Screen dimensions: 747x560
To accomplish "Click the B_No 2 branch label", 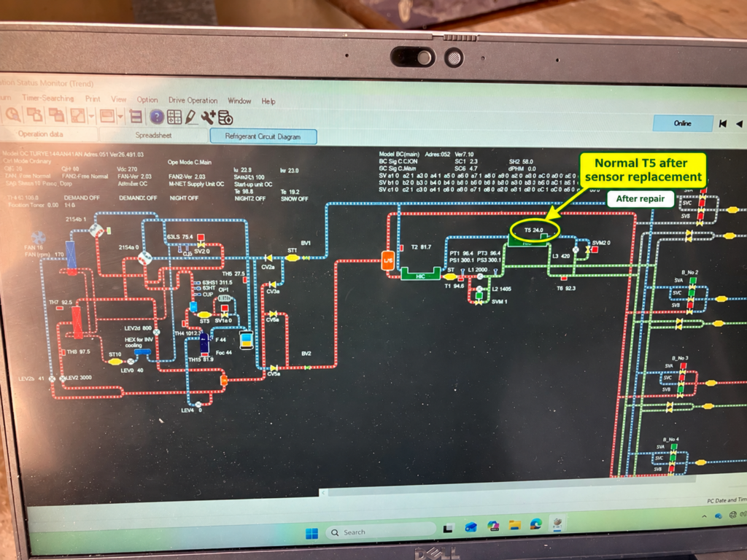I will pos(689,273).
